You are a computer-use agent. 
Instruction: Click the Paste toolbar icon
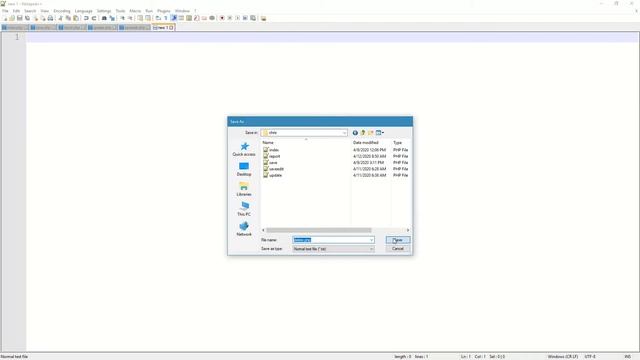pyautogui.click(x=76, y=18)
